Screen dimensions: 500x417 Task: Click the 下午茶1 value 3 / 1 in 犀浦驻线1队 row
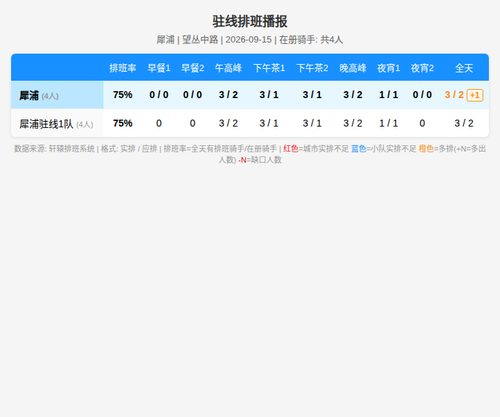[x=269, y=123]
